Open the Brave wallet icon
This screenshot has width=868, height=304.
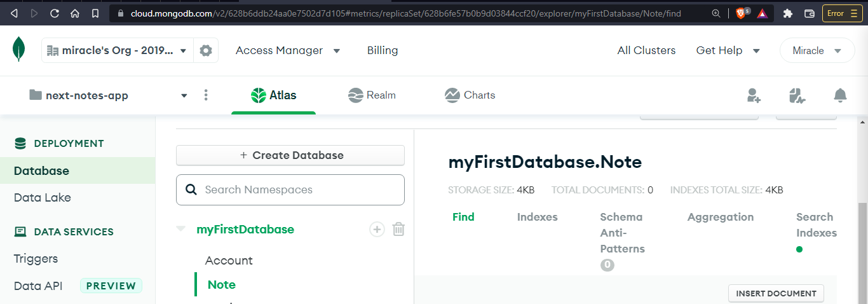(x=810, y=13)
